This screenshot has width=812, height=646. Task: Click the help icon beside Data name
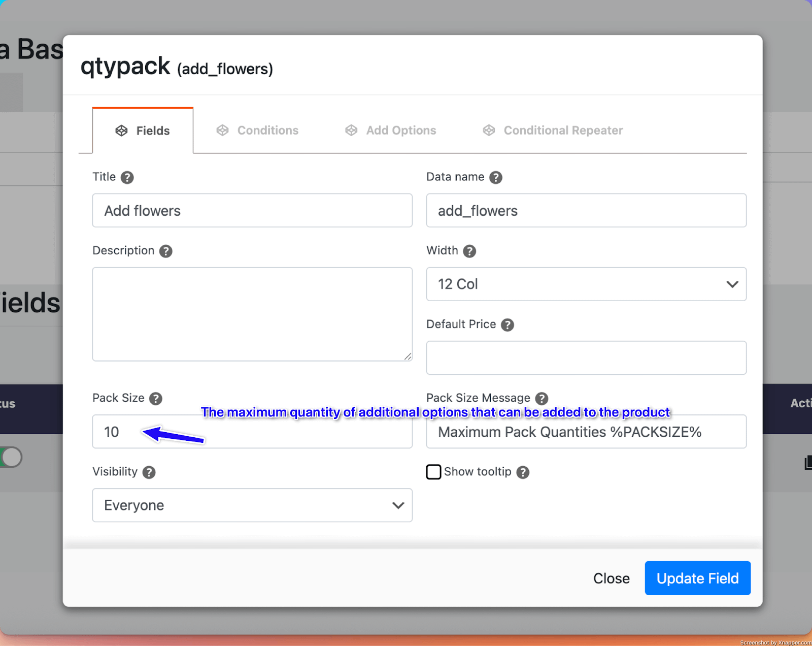(x=496, y=177)
